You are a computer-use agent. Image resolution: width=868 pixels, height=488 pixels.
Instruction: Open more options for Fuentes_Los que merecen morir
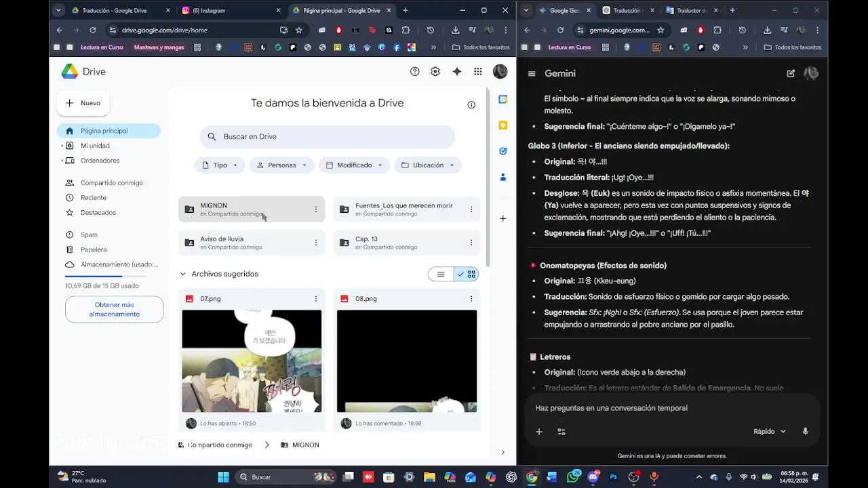471,209
